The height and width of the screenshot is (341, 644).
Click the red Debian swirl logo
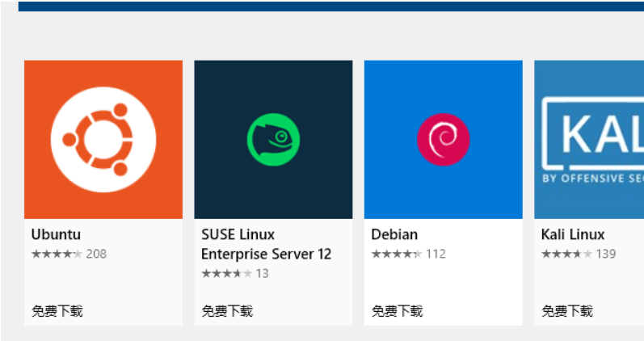(x=443, y=139)
